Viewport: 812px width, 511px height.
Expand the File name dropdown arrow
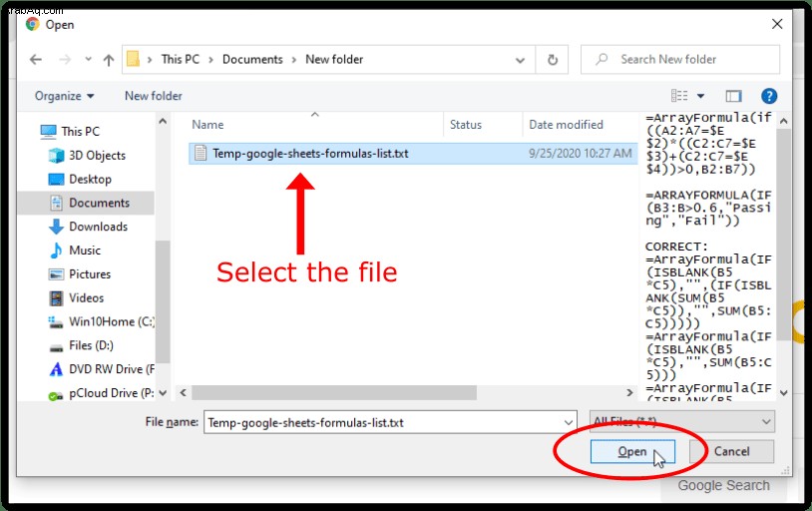(x=568, y=423)
